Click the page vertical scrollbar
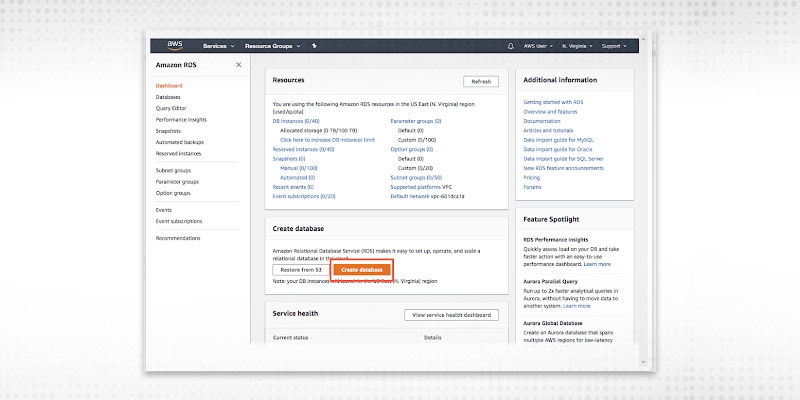The height and width of the screenshot is (400, 800). [x=643, y=200]
